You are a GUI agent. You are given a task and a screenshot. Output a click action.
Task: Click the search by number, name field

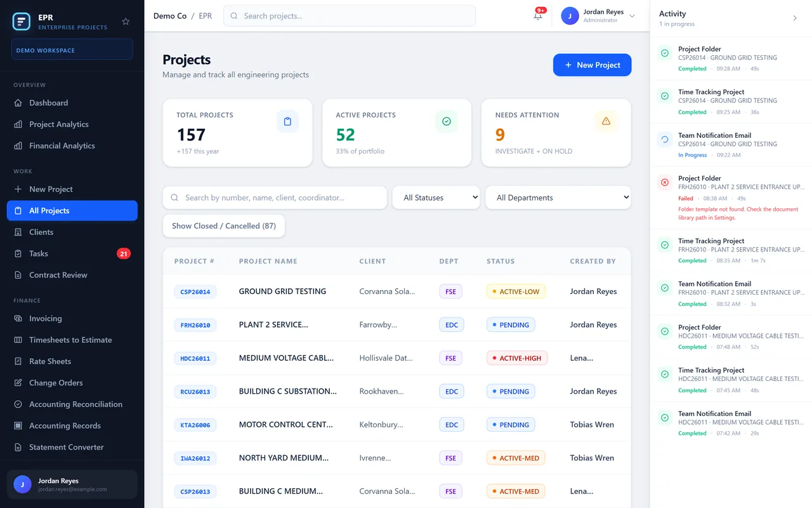click(275, 197)
